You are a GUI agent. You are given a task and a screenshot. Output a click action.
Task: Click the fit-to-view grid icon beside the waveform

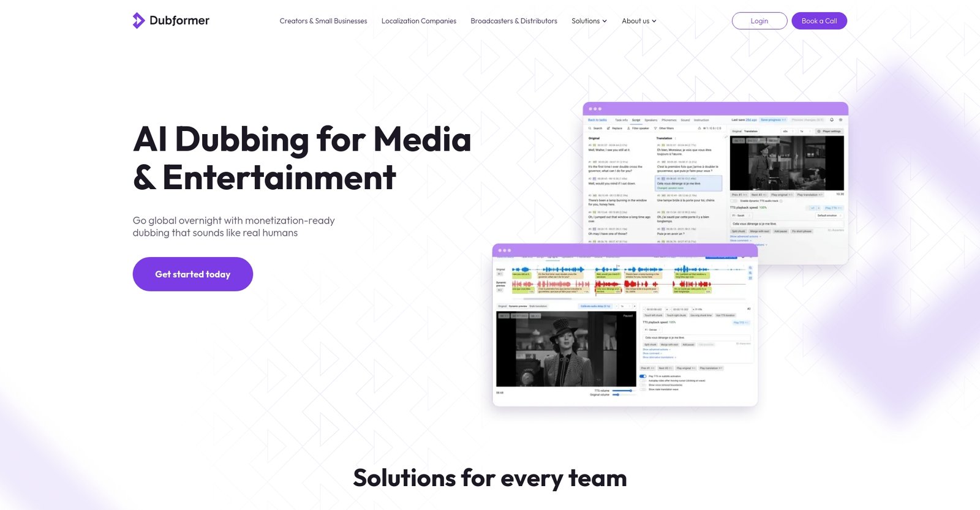[x=750, y=279]
